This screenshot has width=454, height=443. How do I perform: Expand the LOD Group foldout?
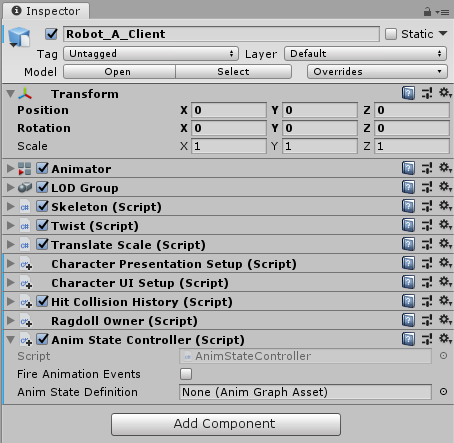pos(11,187)
